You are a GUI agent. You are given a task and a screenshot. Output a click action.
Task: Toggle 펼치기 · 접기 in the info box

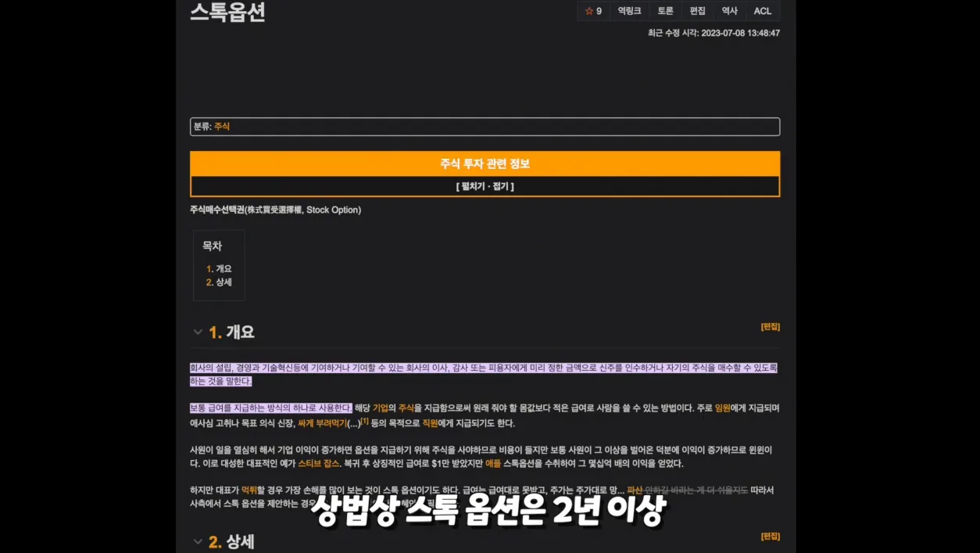tap(485, 186)
